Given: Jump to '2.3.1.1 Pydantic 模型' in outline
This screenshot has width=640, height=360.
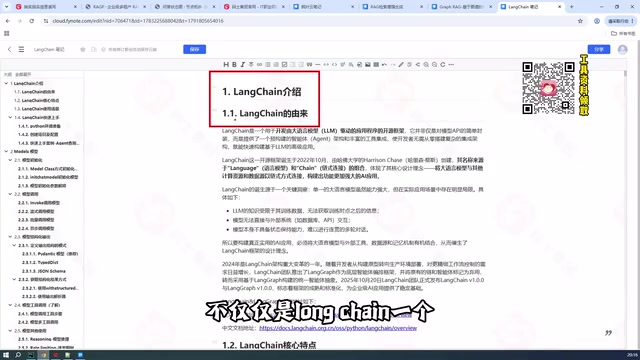Looking at the screenshot, I should [50, 254].
